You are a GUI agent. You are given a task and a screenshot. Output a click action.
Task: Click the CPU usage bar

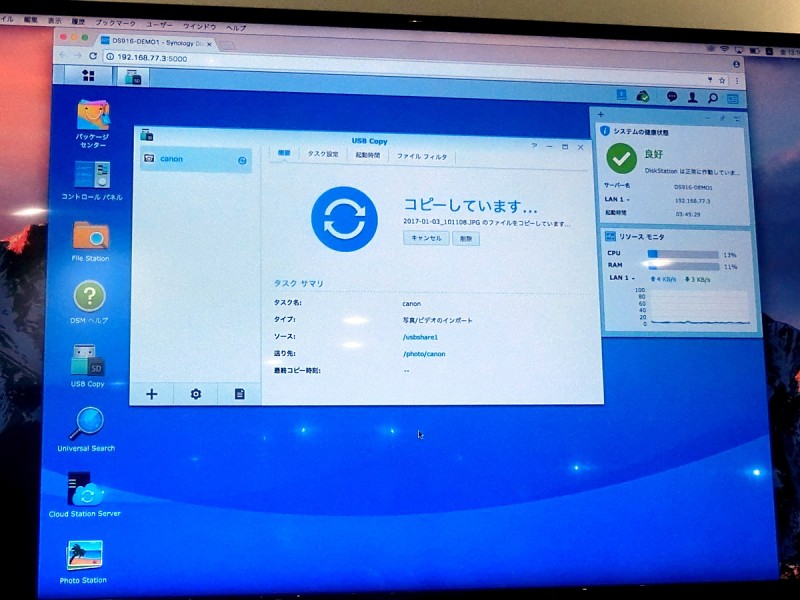tap(683, 254)
